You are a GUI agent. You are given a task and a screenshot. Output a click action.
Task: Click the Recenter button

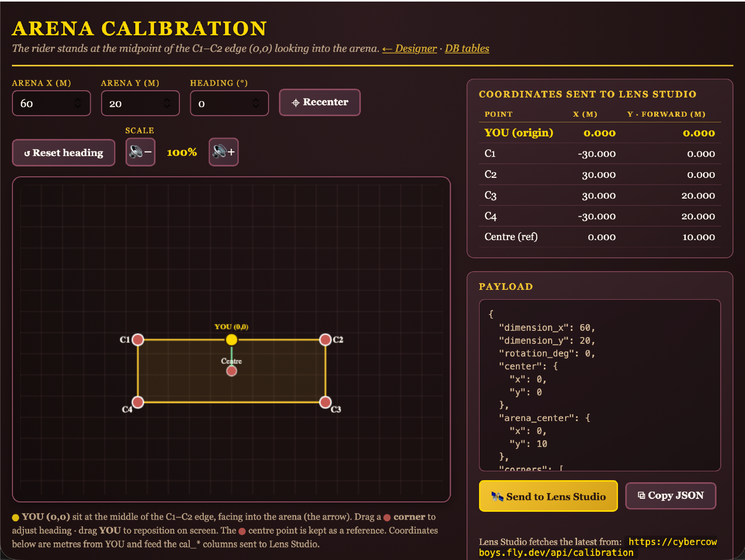click(x=319, y=102)
